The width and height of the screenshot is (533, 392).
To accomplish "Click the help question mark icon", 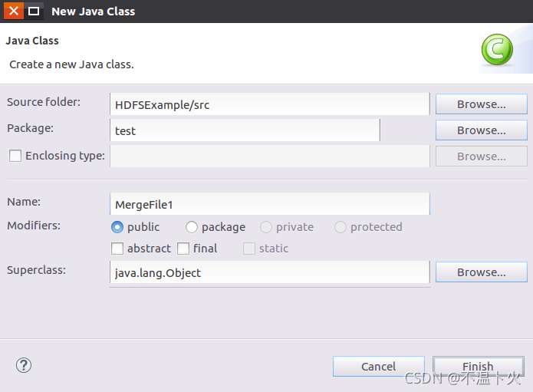I will 24,365.
